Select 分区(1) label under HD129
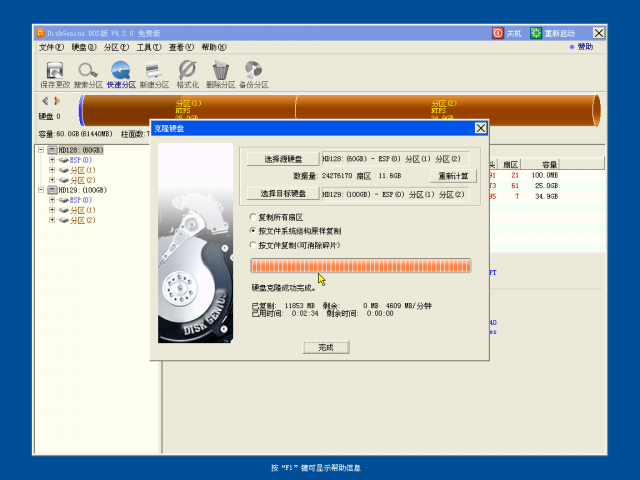The width and height of the screenshot is (640, 480). [x=82, y=210]
